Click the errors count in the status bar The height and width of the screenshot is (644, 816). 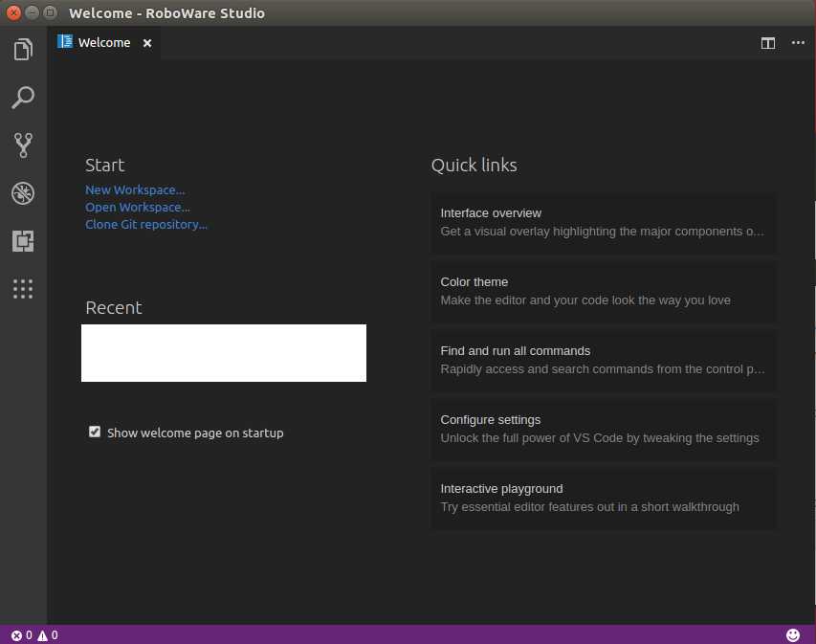click(22, 635)
